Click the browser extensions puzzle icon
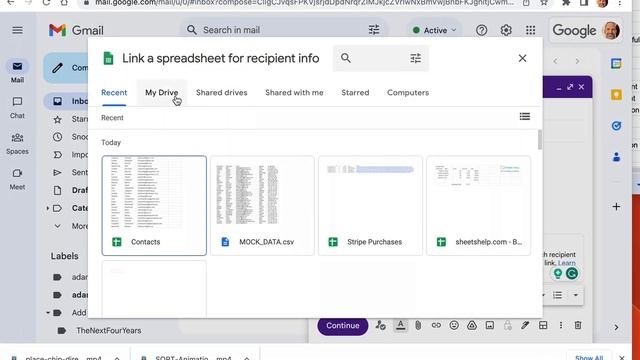 click(566, 2)
